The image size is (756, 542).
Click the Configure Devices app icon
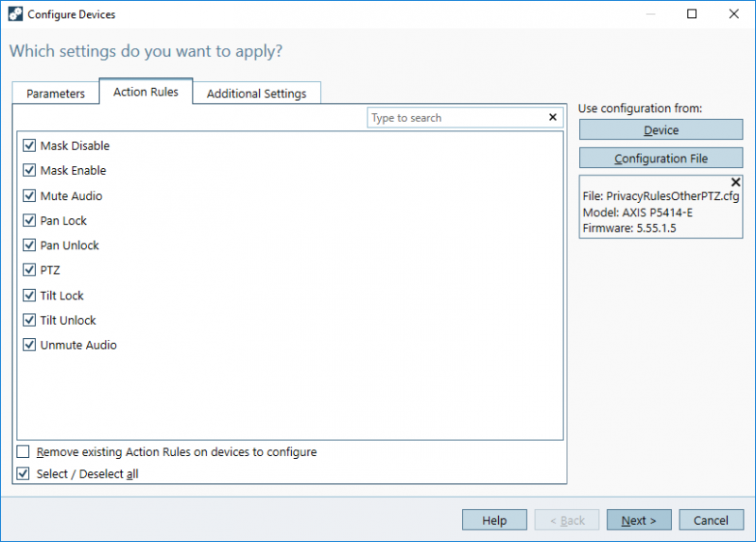point(15,14)
